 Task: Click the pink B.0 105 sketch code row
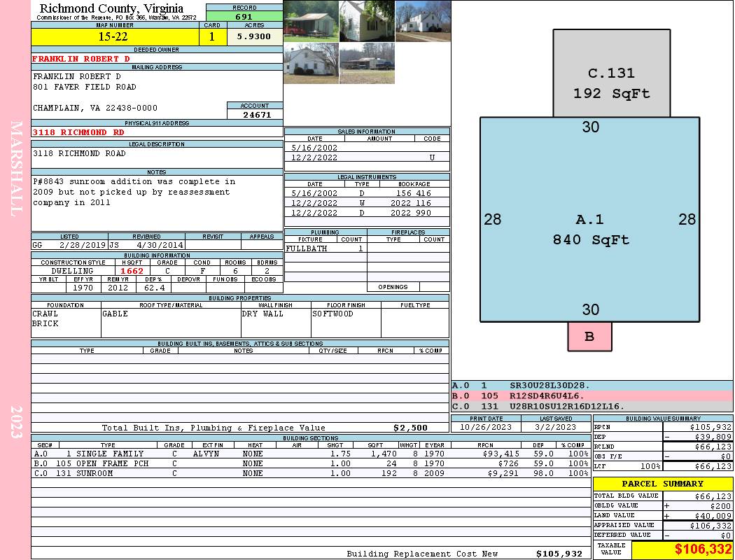click(x=591, y=395)
